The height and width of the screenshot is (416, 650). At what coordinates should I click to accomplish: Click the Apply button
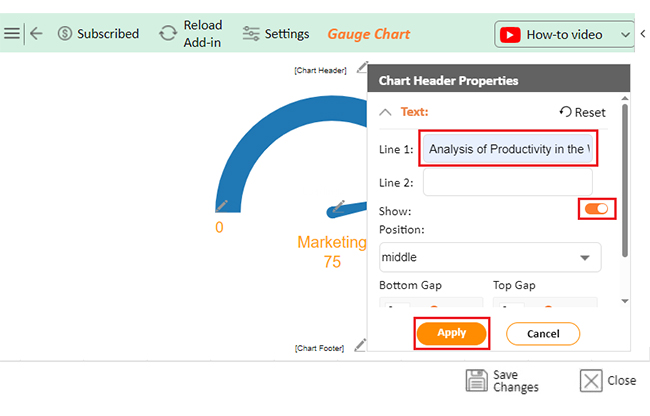click(451, 334)
